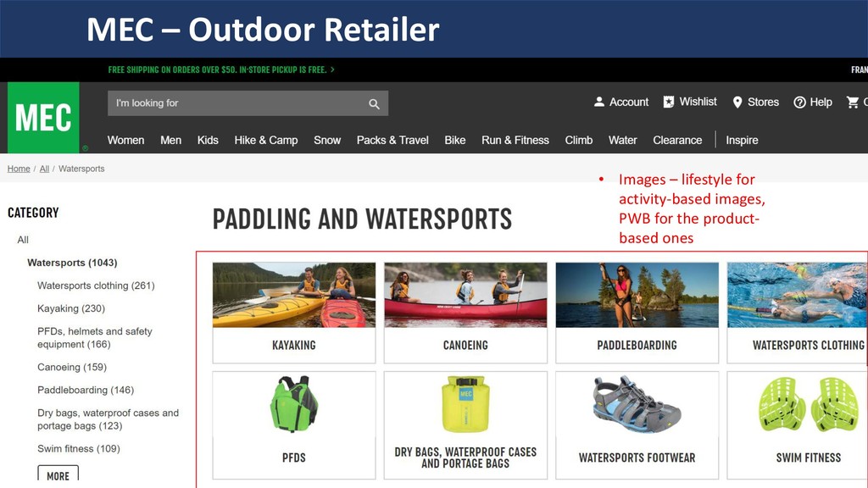
Task: Open the shopping cart icon
Action: point(853,102)
